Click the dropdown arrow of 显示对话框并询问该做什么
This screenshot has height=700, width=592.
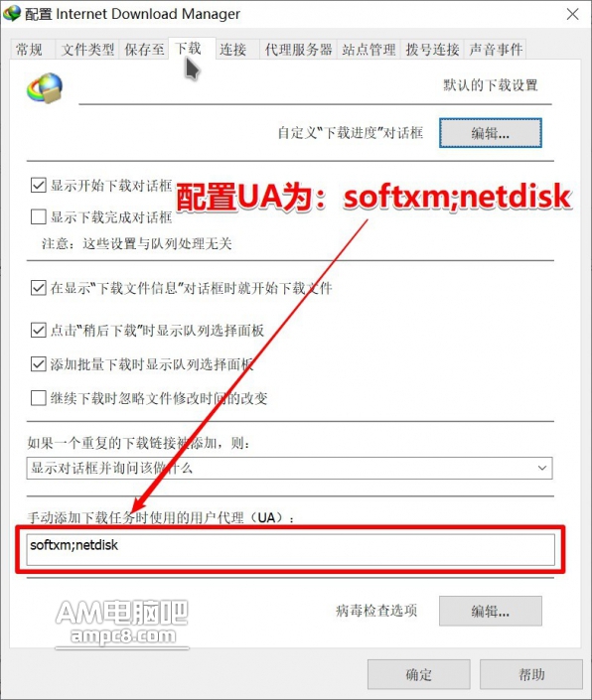click(542, 468)
